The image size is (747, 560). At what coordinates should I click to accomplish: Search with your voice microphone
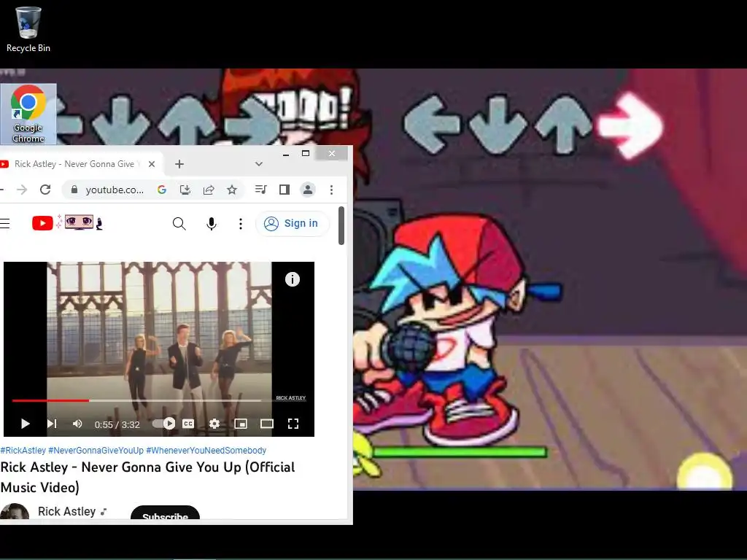tap(212, 224)
